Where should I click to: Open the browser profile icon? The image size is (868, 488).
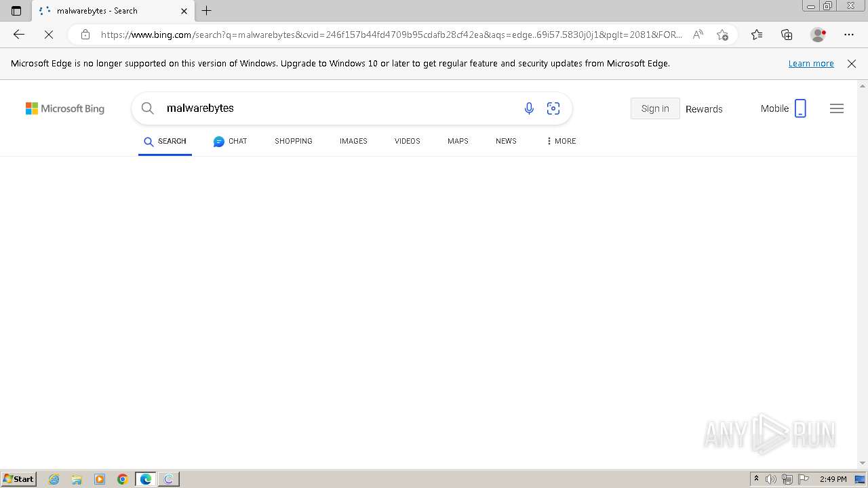coord(818,35)
